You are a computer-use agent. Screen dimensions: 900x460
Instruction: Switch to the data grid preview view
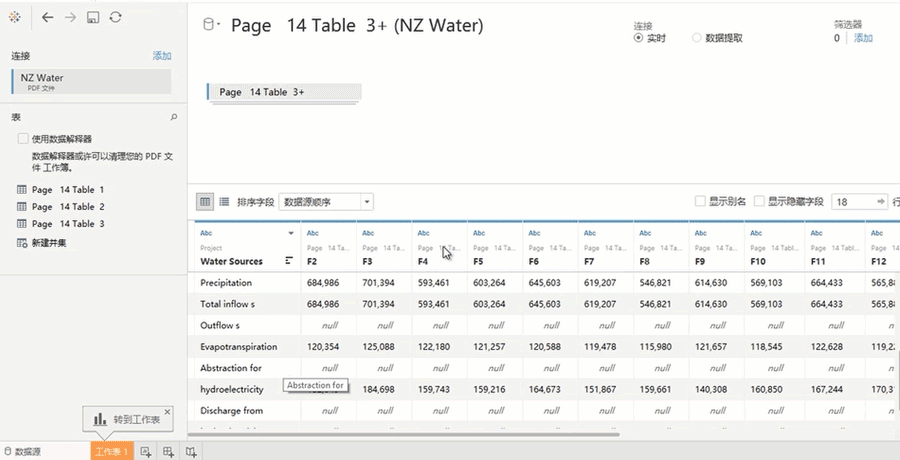(205, 202)
